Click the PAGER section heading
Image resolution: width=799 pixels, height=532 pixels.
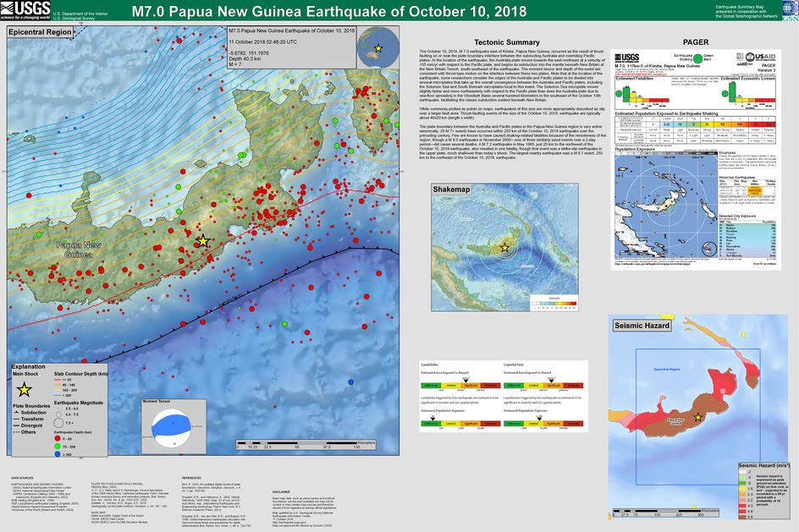click(695, 41)
